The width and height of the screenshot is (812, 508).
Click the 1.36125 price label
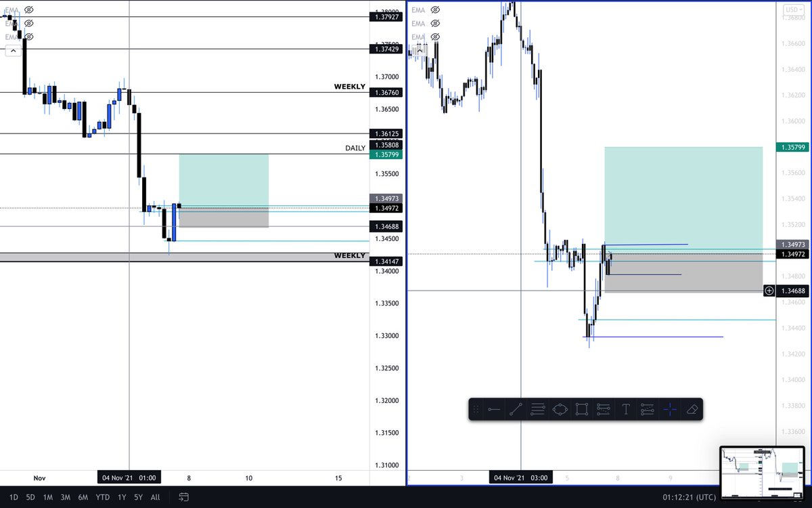click(x=386, y=134)
